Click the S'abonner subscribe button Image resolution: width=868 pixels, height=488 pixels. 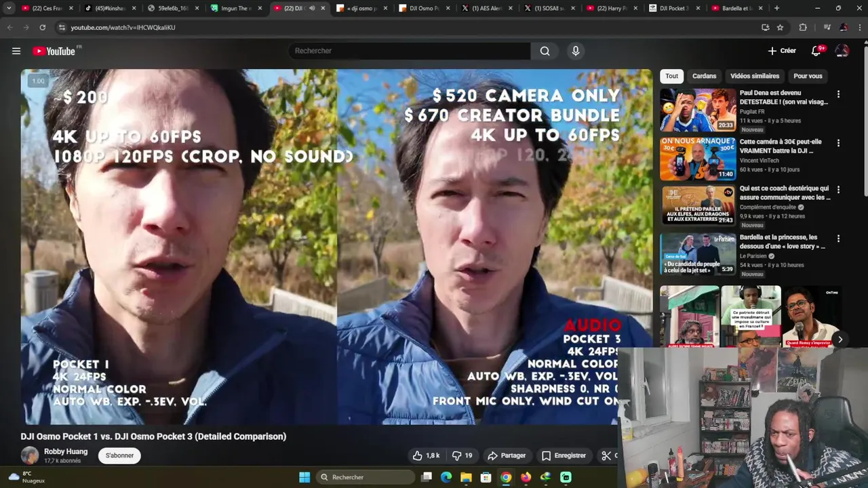[119, 455]
